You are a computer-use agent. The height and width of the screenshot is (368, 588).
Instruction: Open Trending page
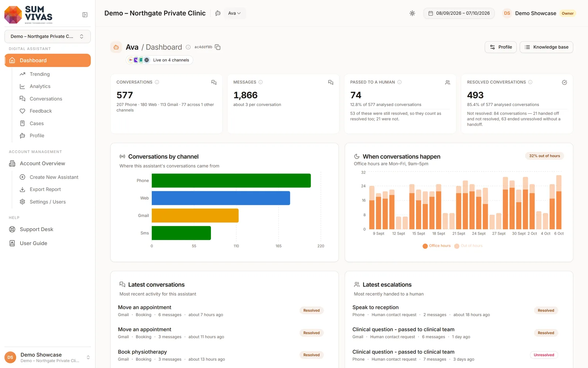[x=40, y=74]
